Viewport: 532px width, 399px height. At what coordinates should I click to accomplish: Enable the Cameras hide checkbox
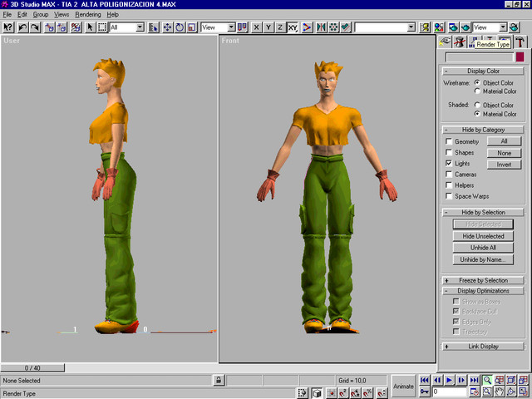coord(449,174)
